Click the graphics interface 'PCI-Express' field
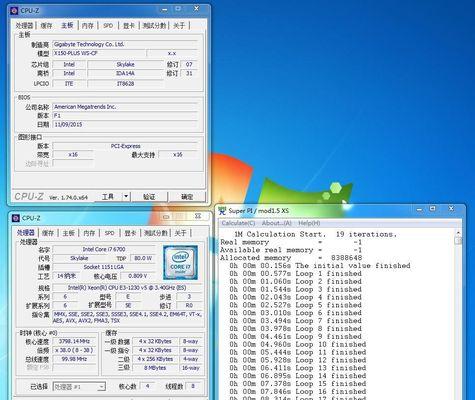 click(125, 146)
